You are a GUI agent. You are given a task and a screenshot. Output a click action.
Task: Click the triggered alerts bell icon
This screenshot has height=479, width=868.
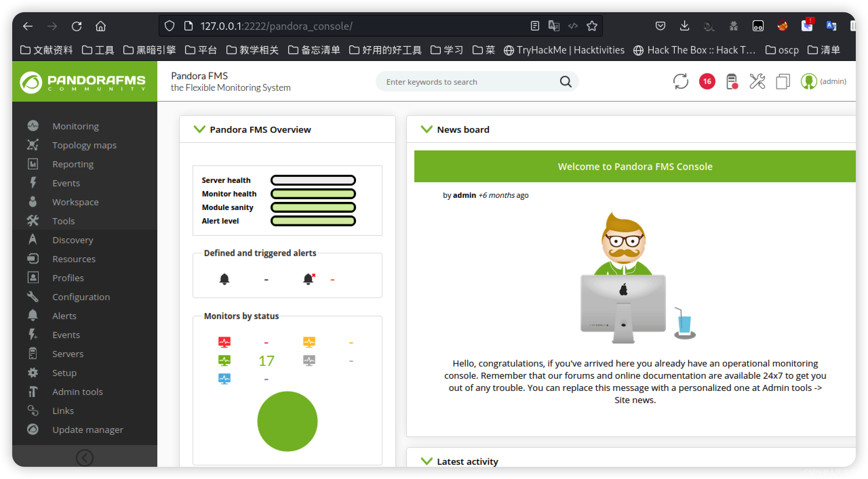(309, 279)
